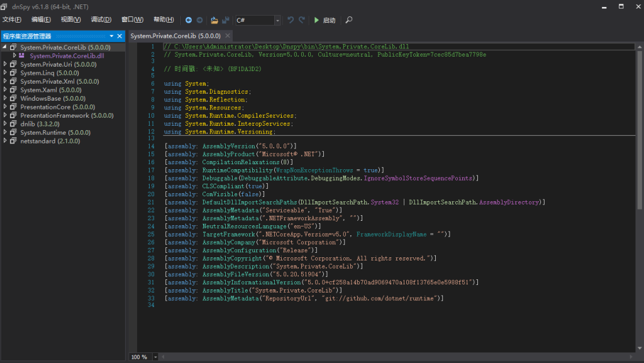The height and width of the screenshot is (363, 644).
Task: Select the System.Private.CoreLib.dll module icon
Action: pos(21,56)
